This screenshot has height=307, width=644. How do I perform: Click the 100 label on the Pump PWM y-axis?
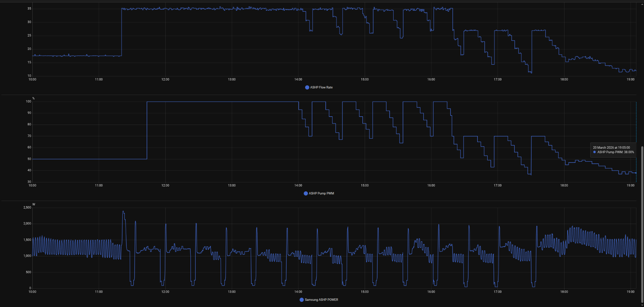pos(28,102)
